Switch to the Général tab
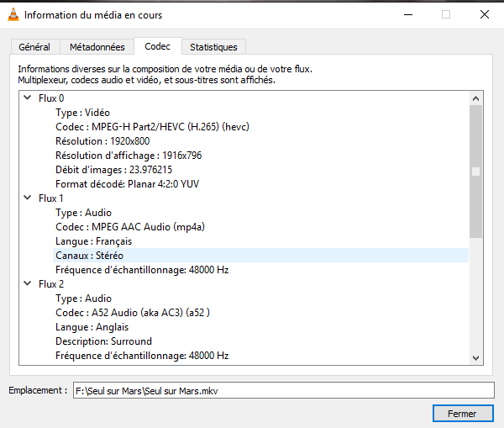This screenshot has width=504, height=428. [x=34, y=47]
